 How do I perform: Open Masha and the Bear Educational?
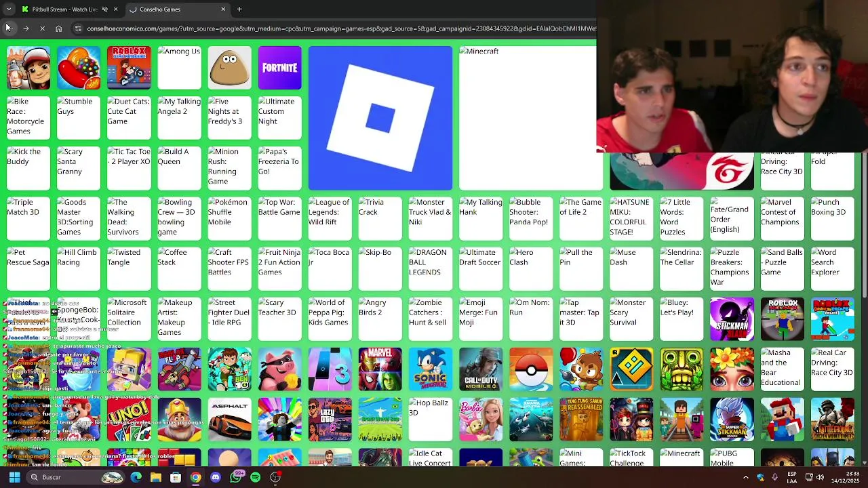tap(782, 369)
